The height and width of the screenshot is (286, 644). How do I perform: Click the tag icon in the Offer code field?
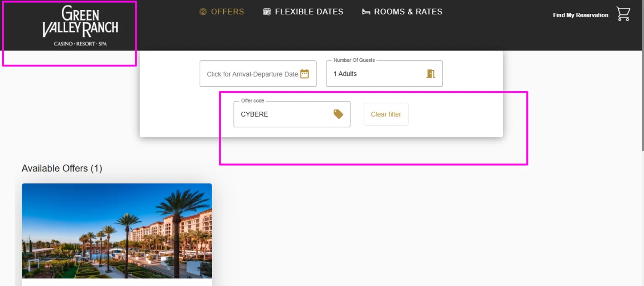[338, 114]
